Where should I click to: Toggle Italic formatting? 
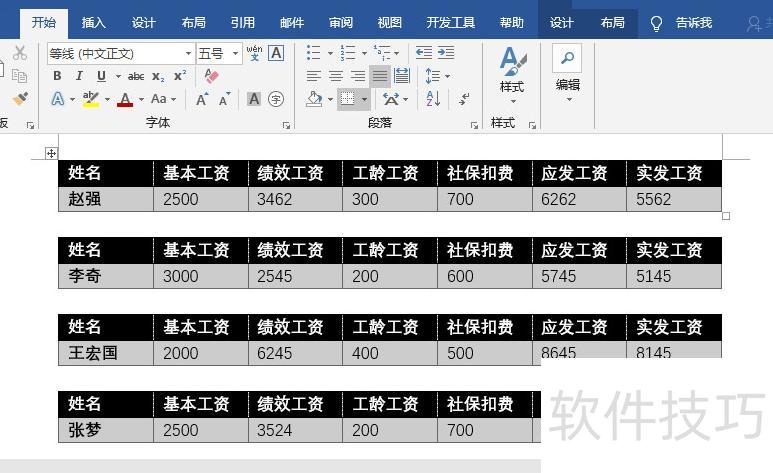click(79, 76)
